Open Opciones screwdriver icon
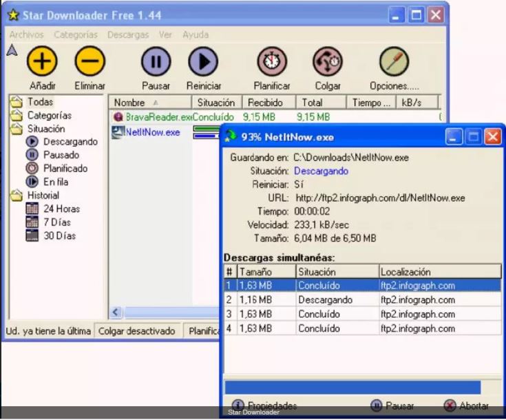506x420 pixels. tap(394, 61)
